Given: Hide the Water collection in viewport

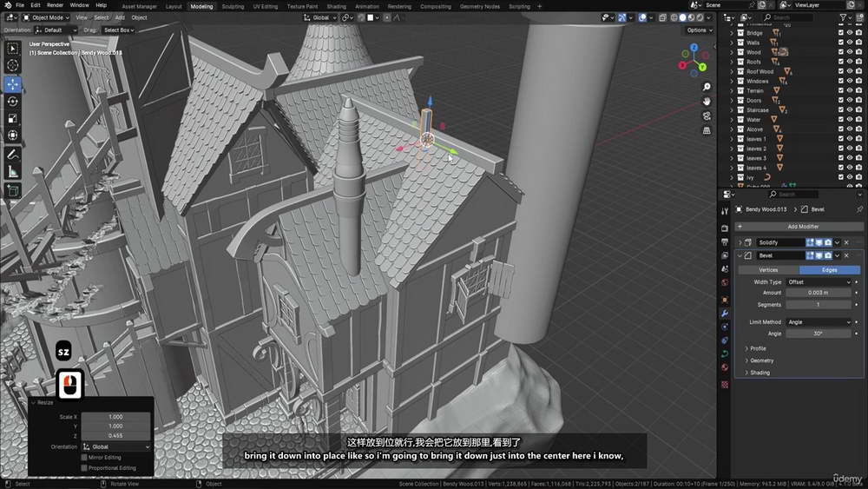Looking at the screenshot, I should coord(850,119).
